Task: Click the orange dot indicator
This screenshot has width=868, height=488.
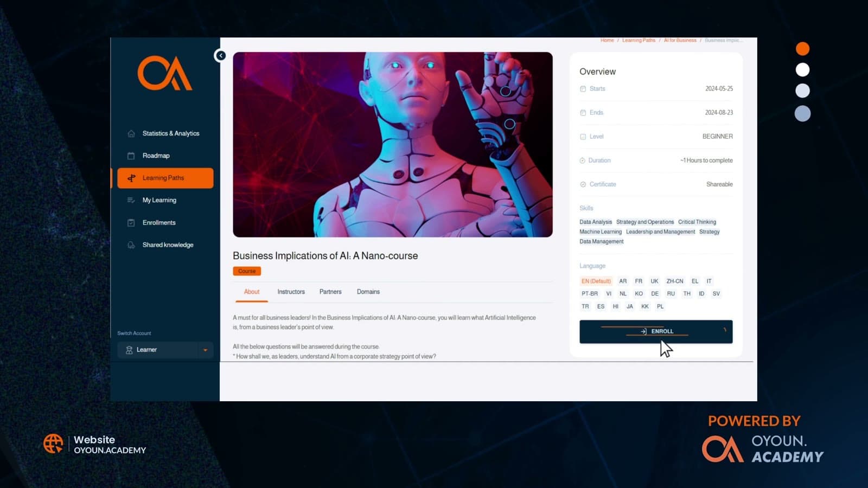Action: coord(802,49)
